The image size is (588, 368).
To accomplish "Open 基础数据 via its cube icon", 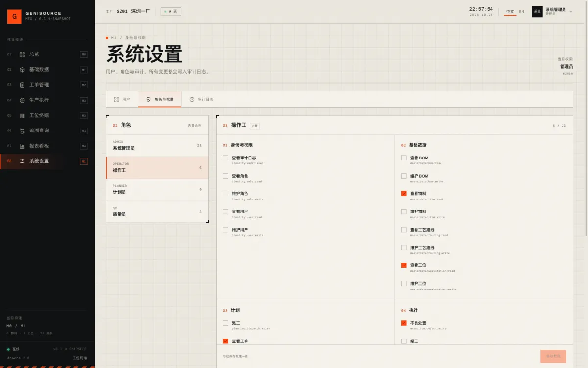I will click(22, 70).
